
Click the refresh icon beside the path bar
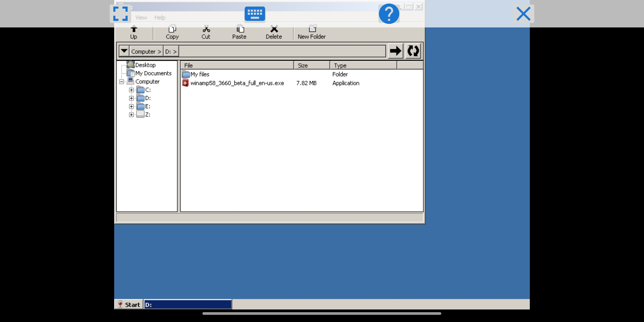[x=413, y=51]
